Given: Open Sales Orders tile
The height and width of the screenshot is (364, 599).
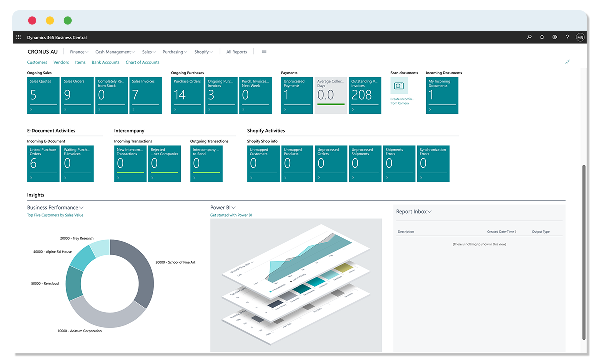Looking at the screenshot, I should 77,95.
